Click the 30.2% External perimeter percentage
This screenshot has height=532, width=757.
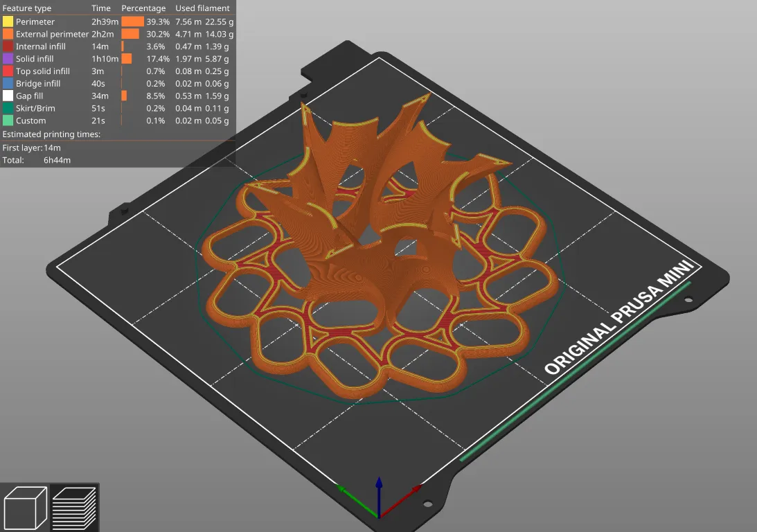[158, 34]
